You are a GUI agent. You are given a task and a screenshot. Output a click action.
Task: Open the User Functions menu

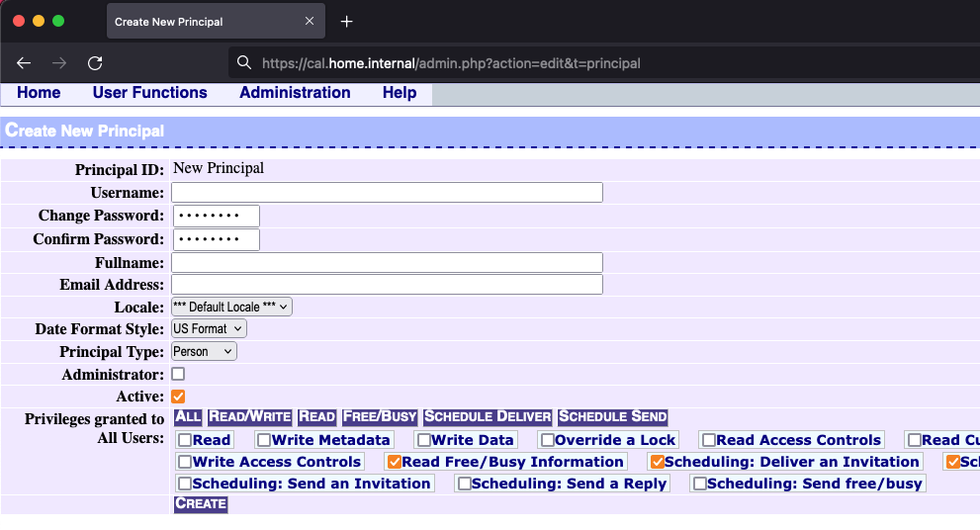click(149, 93)
